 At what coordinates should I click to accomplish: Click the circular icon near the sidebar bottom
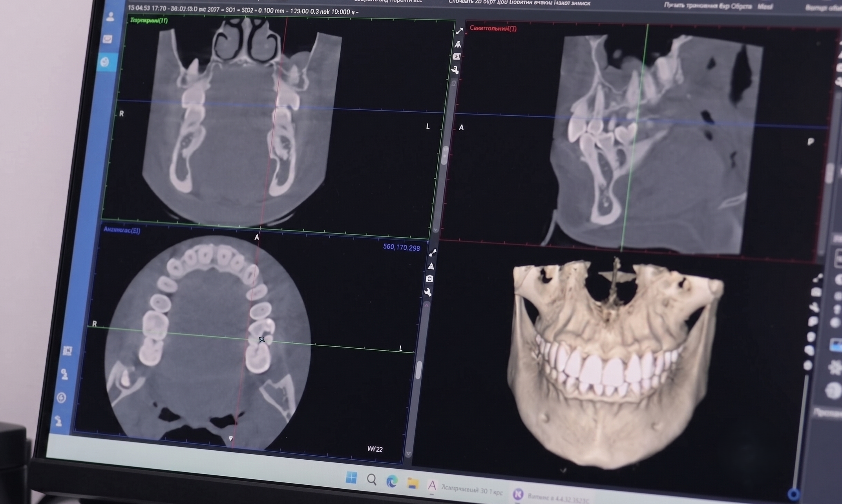pos(61,398)
